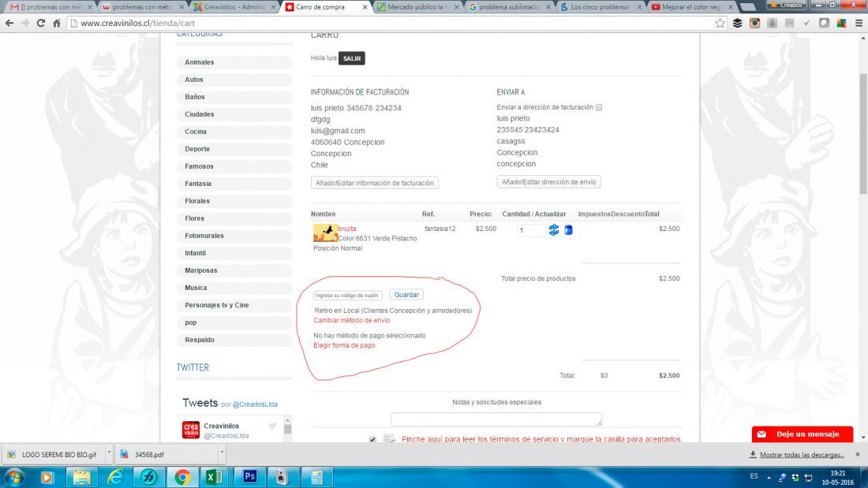Screen dimensions: 868x488
Task: Switch to the Mercado público tab
Action: [417, 7]
